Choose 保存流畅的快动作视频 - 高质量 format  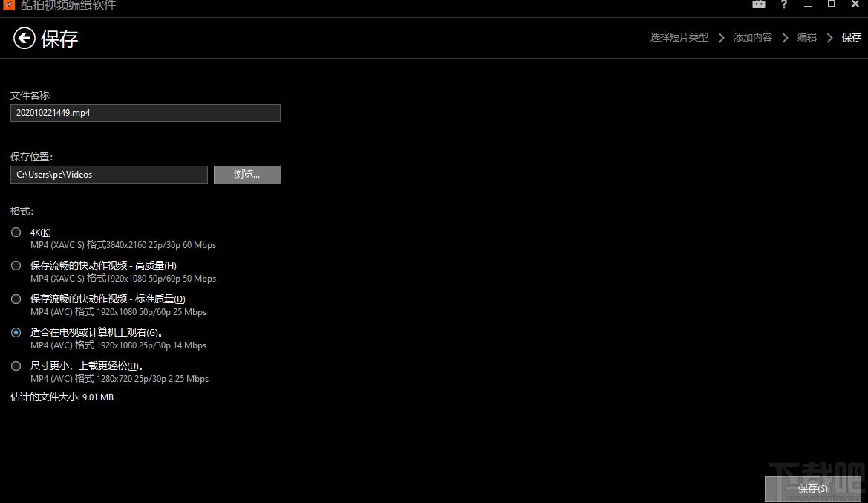[16, 266]
